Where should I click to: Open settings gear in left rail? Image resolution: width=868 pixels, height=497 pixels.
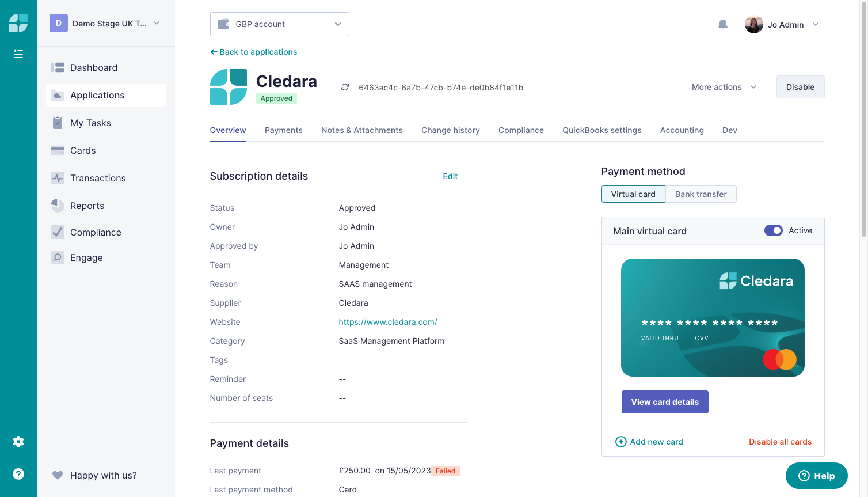click(18, 442)
